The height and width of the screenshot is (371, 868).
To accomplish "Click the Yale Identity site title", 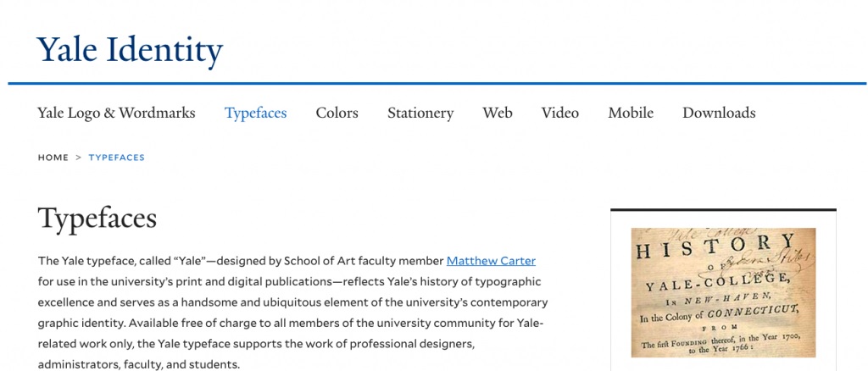I will coord(130,50).
